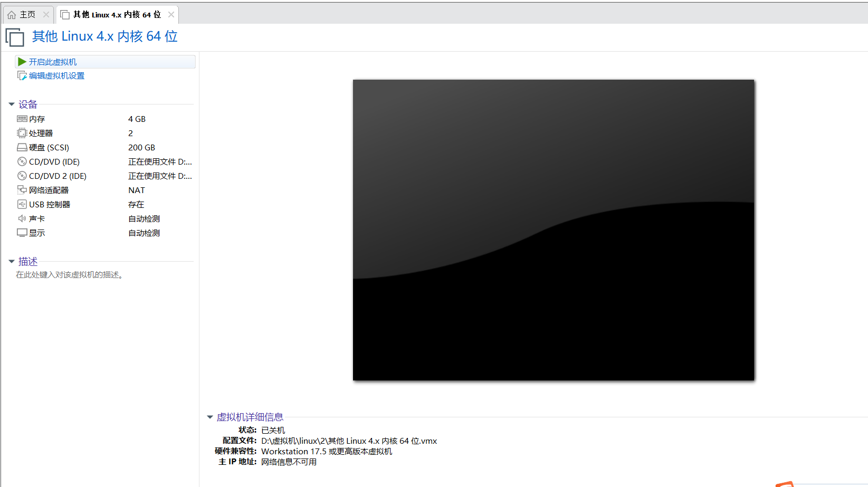Click the display (显示) monitor icon
The height and width of the screenshot is (487, 868).
22,233
